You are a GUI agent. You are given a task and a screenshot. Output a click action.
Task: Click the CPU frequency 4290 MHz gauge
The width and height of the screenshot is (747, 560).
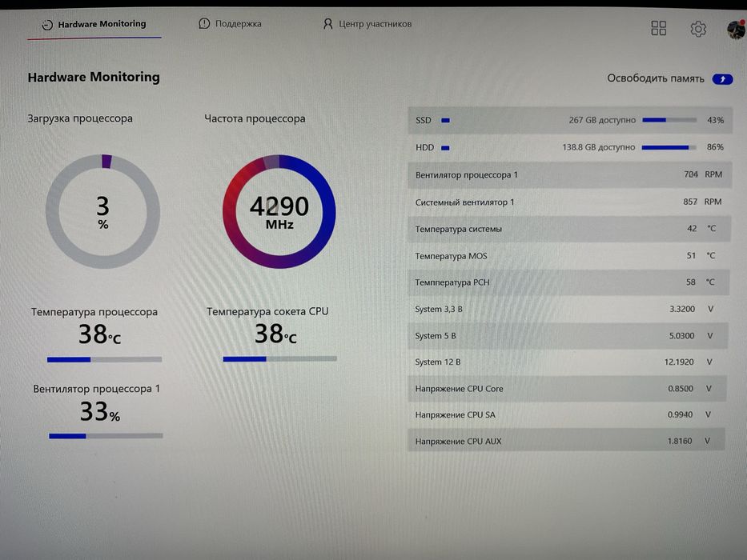[279, 211]
